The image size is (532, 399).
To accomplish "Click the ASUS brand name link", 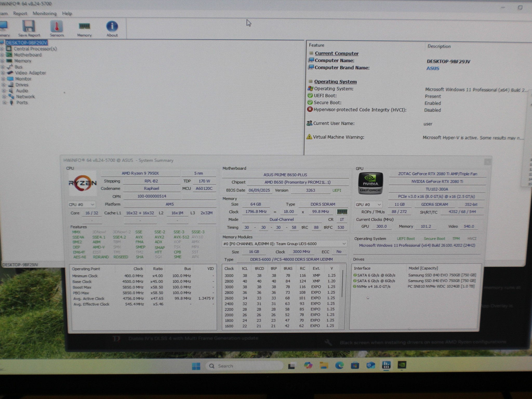I will [433, 68].
